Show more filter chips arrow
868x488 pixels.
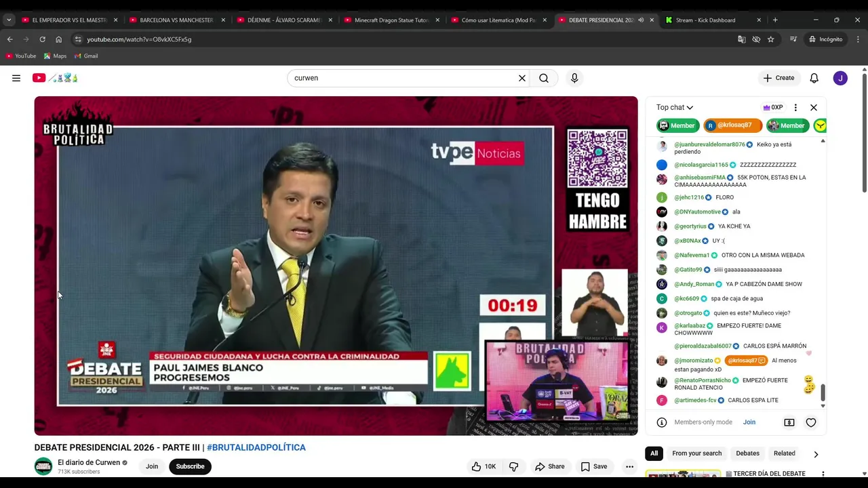coord(816,454)
